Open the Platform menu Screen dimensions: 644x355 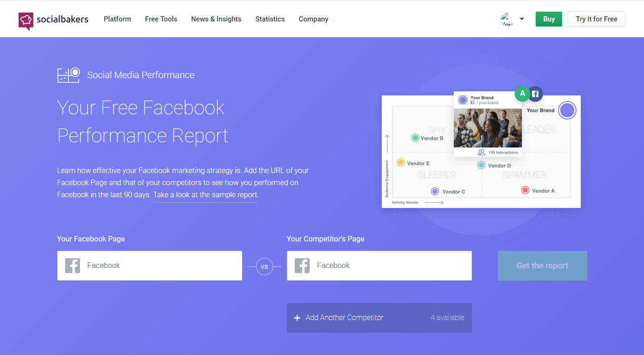point(117,19)
